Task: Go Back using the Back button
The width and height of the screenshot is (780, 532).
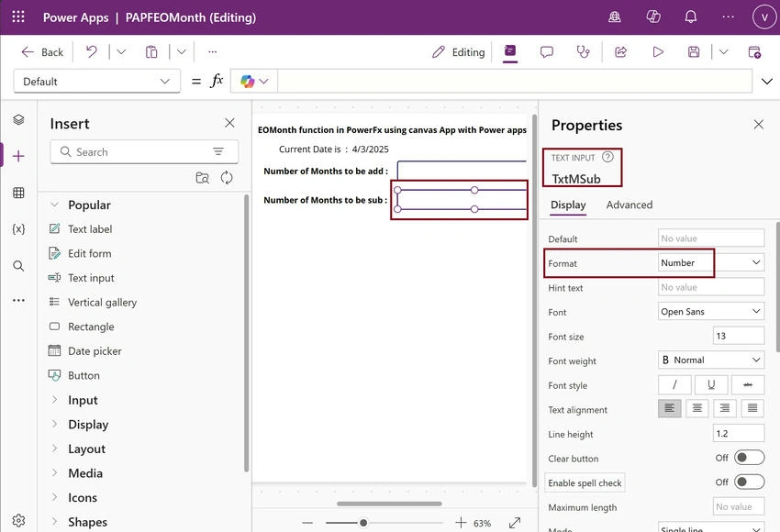Action: tap(42, 52)
